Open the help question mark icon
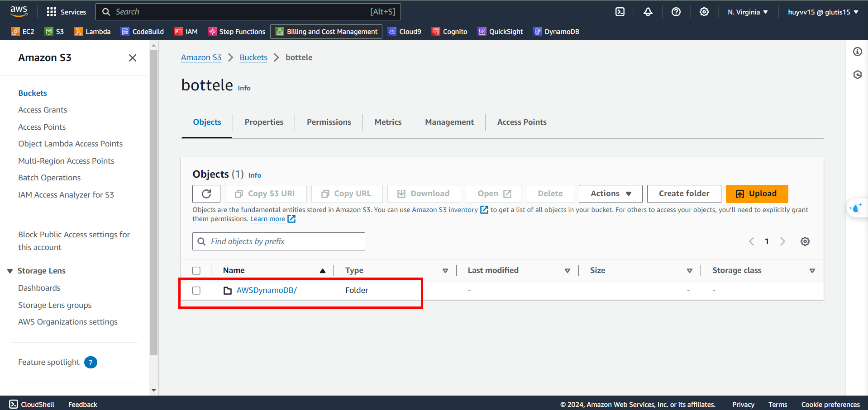 pos(676,12)
